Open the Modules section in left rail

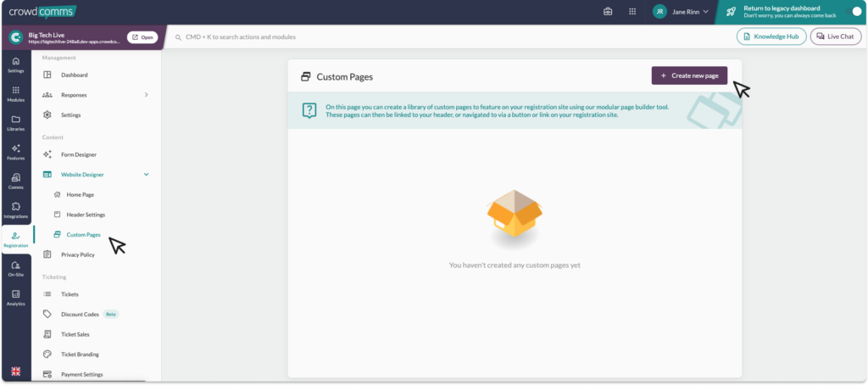[15, 93]
